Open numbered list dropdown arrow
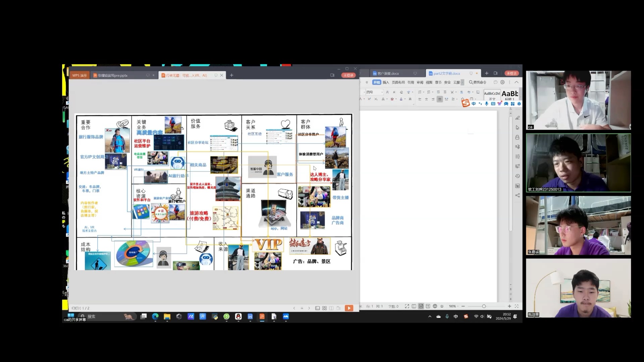Image resolution: width=644 pixels, height=362 pixels. click(433, 92)
